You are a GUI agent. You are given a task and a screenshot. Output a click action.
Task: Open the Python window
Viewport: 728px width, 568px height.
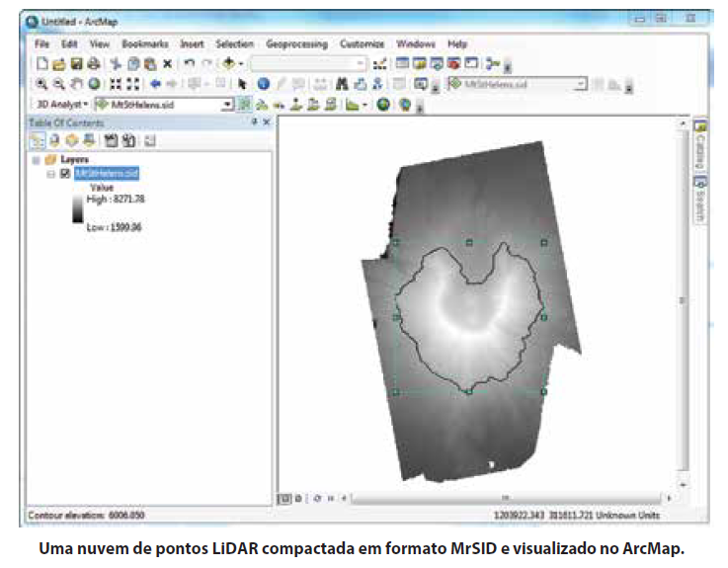(x=471, y=63)
